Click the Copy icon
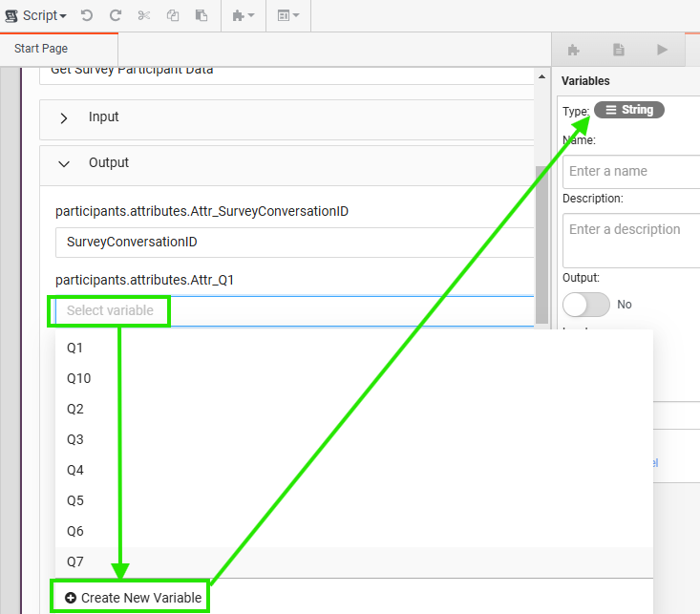This screenshot has width=700, height=614. [x=173, y=15]
